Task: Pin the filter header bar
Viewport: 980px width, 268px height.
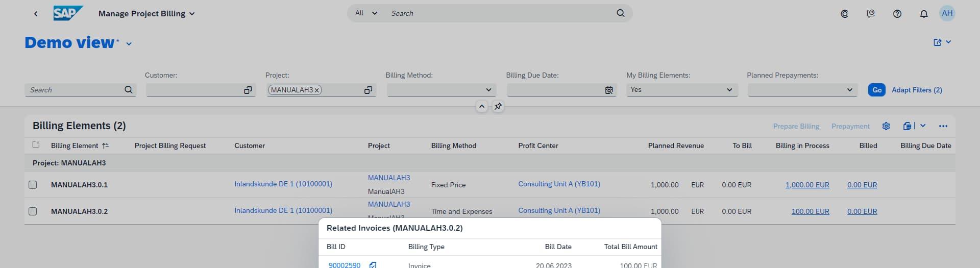Action: point(498,107)
